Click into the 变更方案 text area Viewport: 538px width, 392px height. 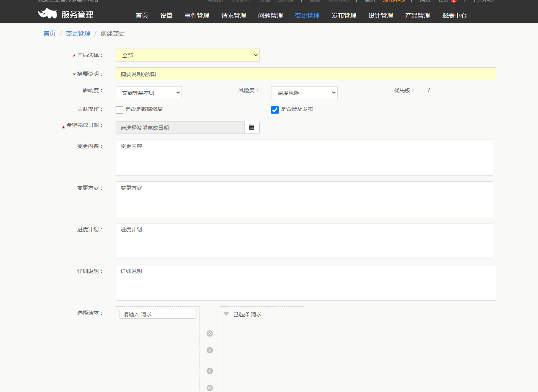point(304,199)
